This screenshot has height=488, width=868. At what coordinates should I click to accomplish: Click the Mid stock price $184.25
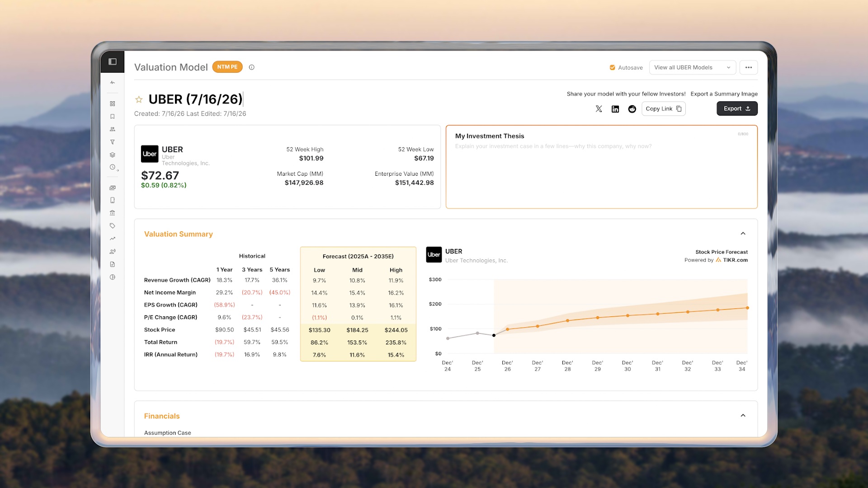357,330
